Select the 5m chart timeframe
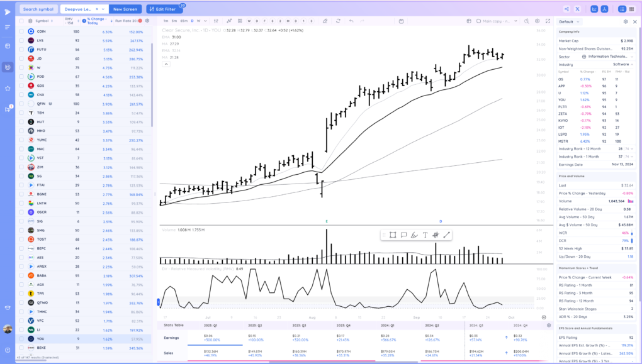The height and width of the screenshot is (364, 642). pyautogui.click(x=175, y=21)
